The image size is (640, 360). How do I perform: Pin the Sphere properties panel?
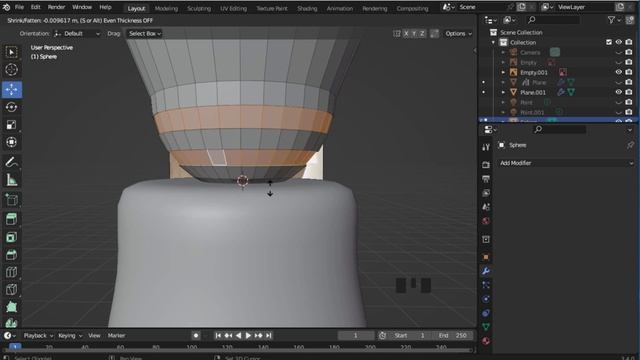(630, 145)
